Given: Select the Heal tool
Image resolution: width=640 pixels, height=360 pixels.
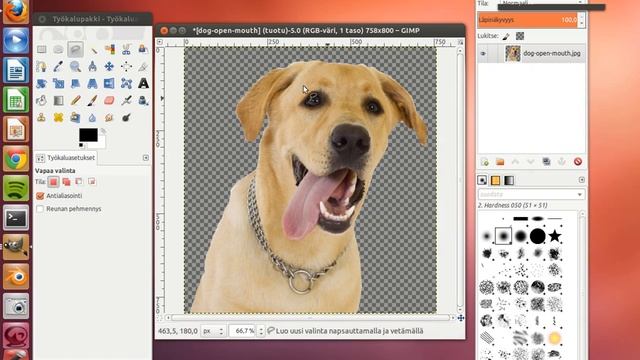Looking at the screenshot, I should (58, 118).
